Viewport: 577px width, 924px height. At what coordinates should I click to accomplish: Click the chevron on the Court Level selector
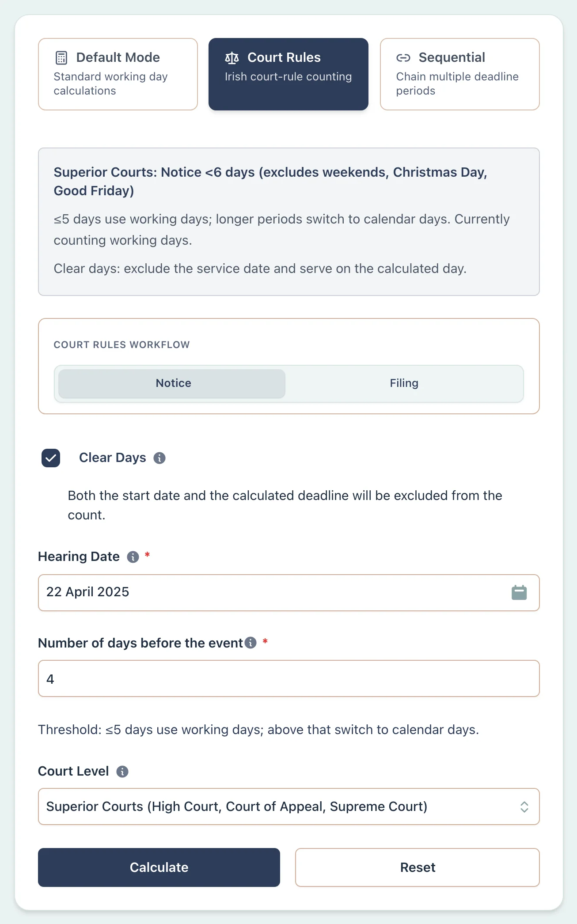(x=524, y=807)
